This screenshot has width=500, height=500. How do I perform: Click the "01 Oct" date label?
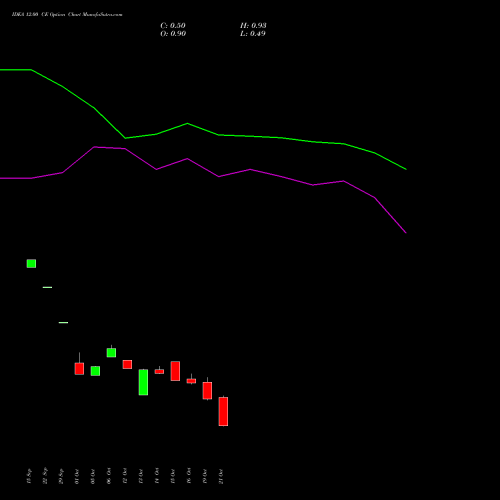point(77,476)
